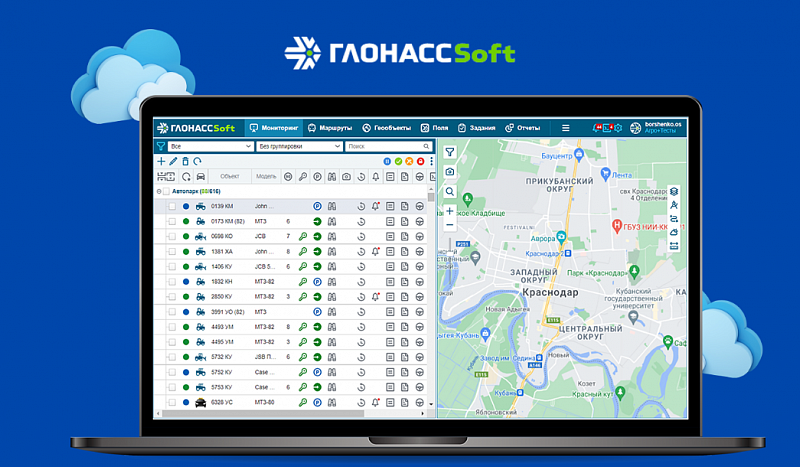Click the Поиск search field

point(389,146)
